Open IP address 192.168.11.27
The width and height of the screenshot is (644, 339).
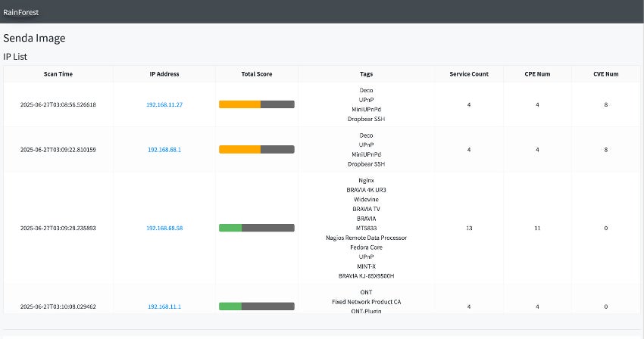(164, 104)
